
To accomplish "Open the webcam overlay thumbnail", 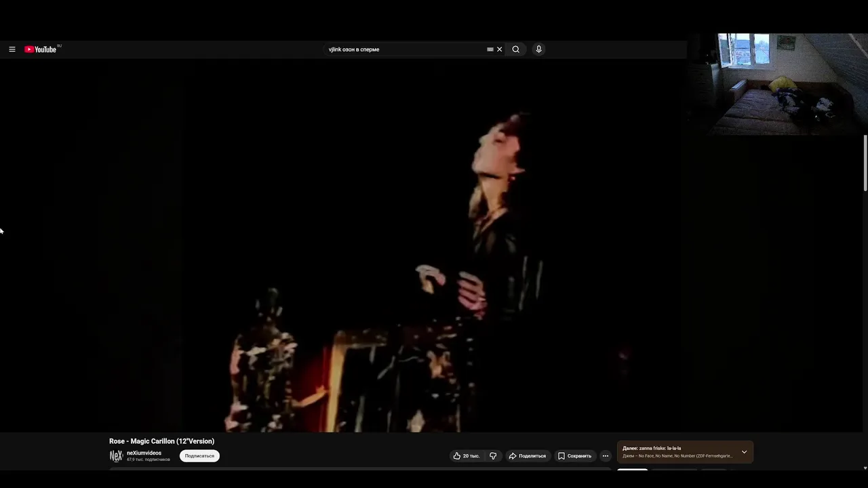I will [x=777, y=84].
